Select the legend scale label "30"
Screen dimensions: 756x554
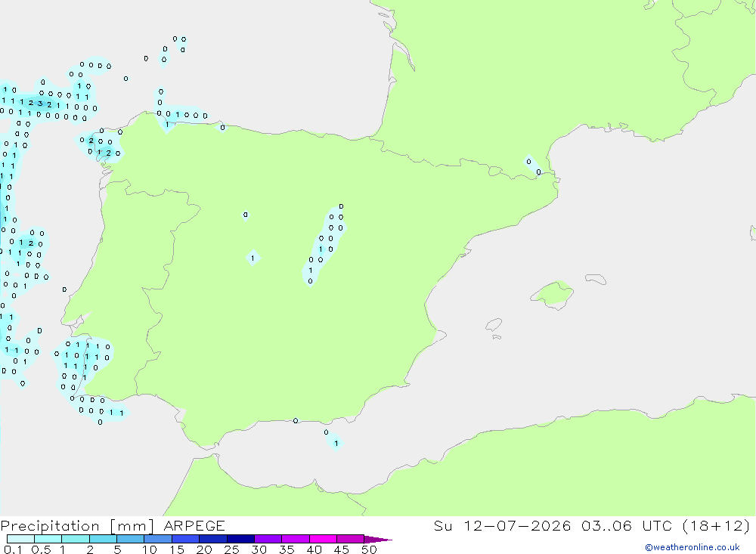259,549
